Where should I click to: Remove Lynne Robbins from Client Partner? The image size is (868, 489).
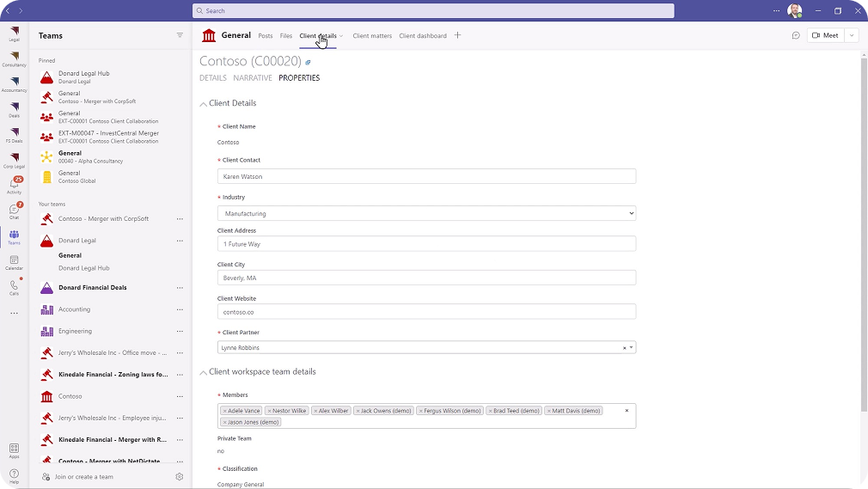(625, 348)
